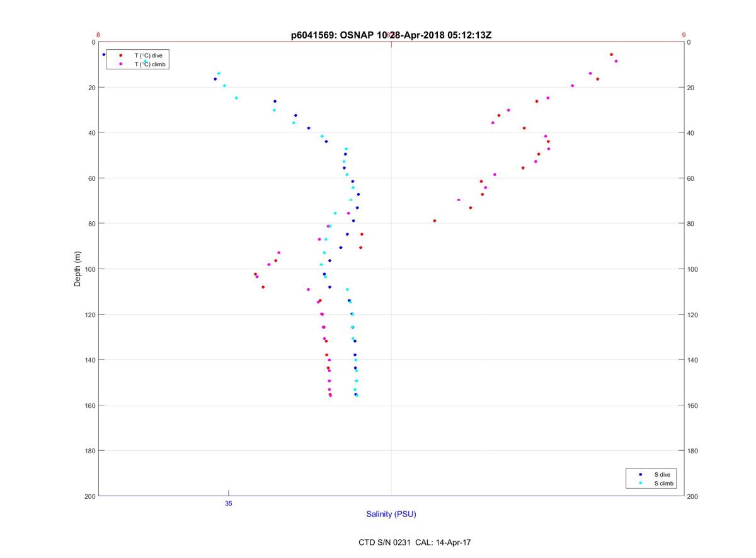Click the red marker in the temperature legend

(120, 55)
